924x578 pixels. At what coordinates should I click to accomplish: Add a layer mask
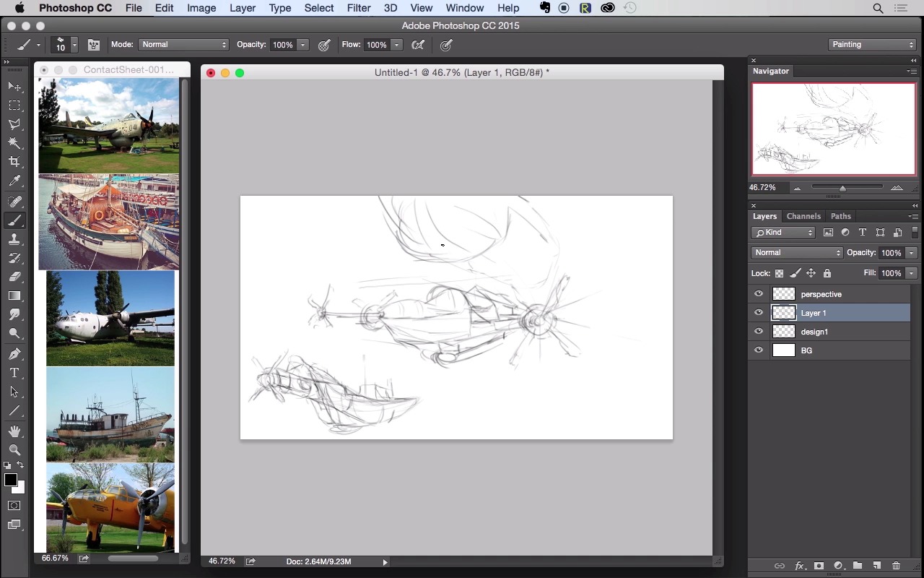point(819,566)
